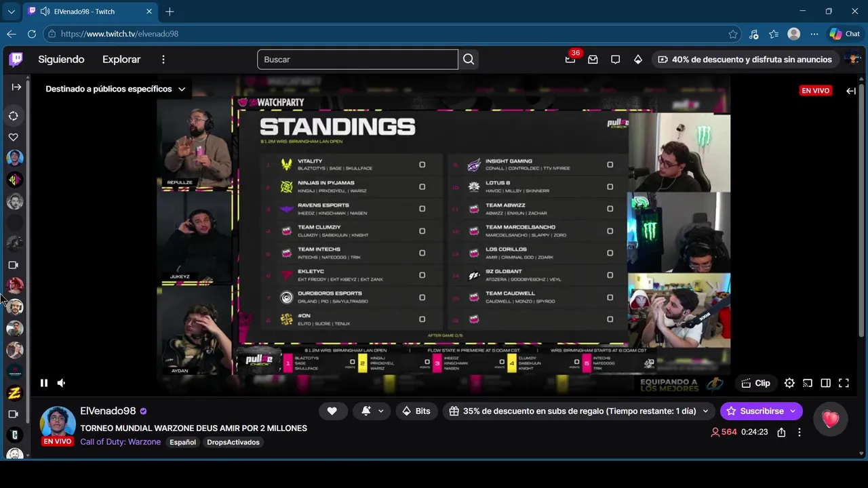Open the user profile avatar menu

point(854,60)
